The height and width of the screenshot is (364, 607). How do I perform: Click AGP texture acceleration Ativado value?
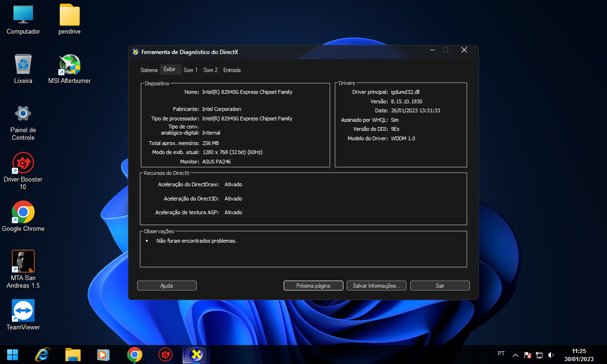(233, 212)
